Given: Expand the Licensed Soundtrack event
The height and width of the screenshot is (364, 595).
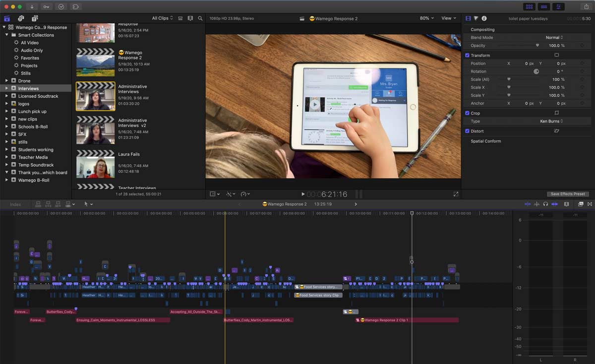Looking at the screenshot, I should (7, 96).
